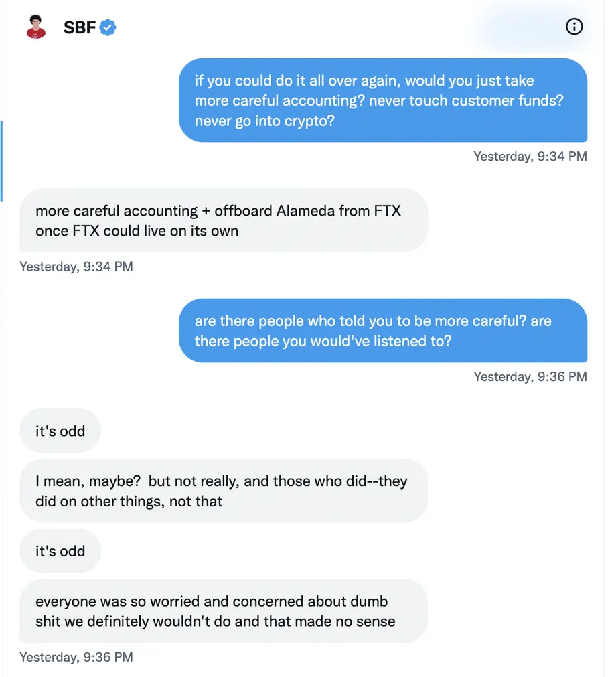The height and width of the screenshot is (677, 616).
Task: Select the 'I mean, maybe?' reply bubble
Action: (224, 491)
